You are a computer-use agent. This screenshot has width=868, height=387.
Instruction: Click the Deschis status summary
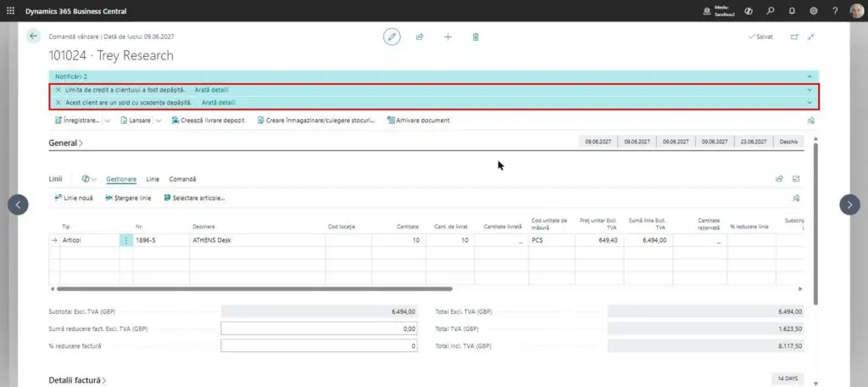click(x=788, y=142)
